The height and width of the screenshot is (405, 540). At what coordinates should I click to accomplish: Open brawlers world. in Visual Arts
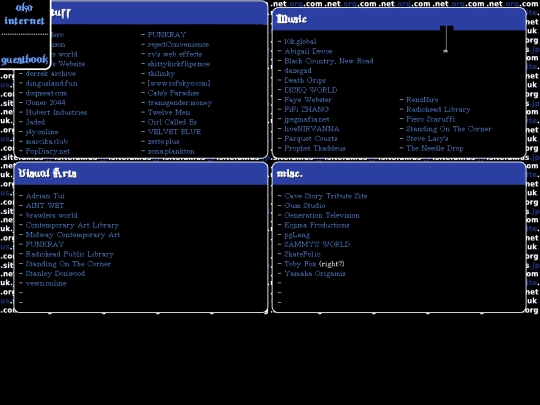point(52,215)
